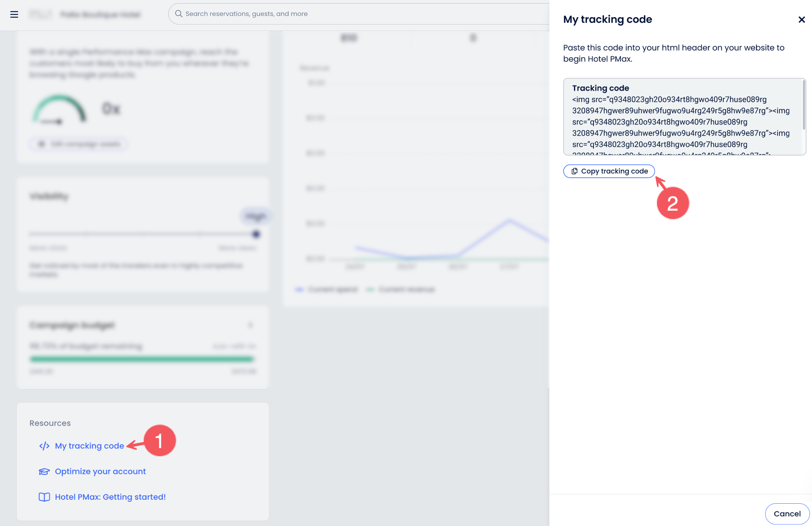Click the visibility slider handle
The image size is (812, 526).
coord(256,234)
